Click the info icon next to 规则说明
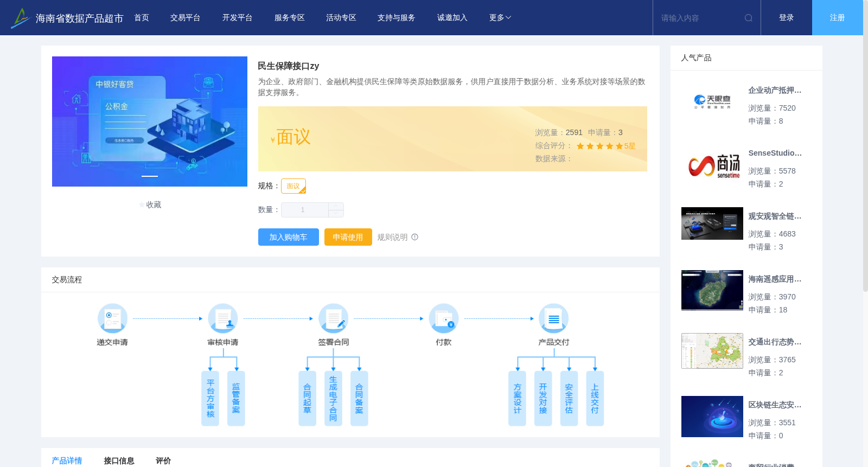The height and width of the screenshot is (467, 868). tap(415, 237)
